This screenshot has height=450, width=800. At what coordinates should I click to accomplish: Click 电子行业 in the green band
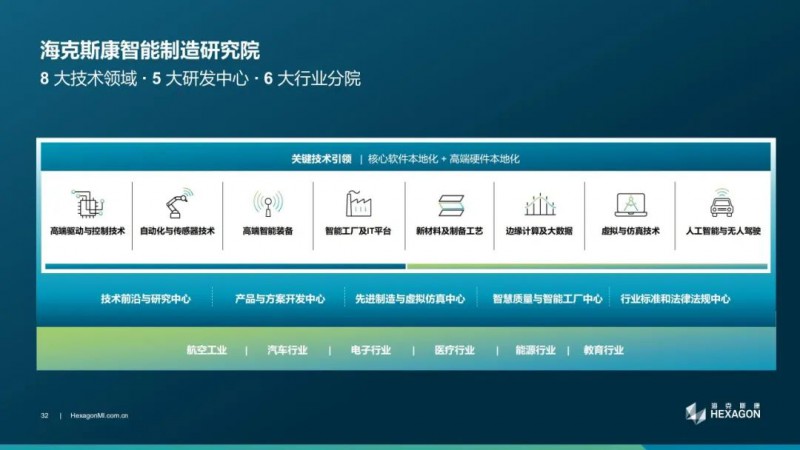click(x=371, y=351)
